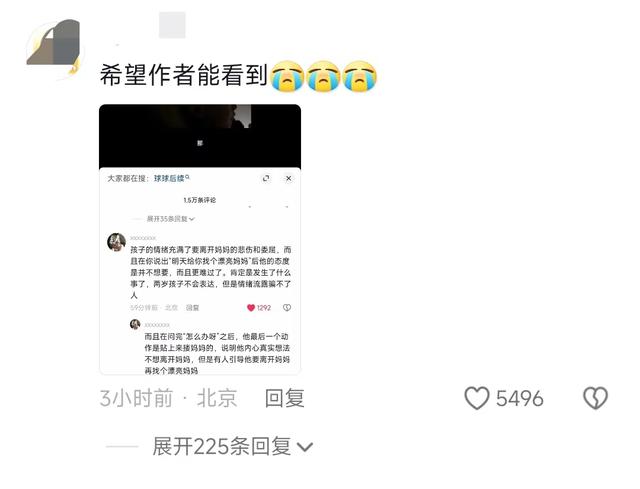This screenshot has width=640, height=489.
Task: Close the embedded comments panel with X
Action: point(288,178)
